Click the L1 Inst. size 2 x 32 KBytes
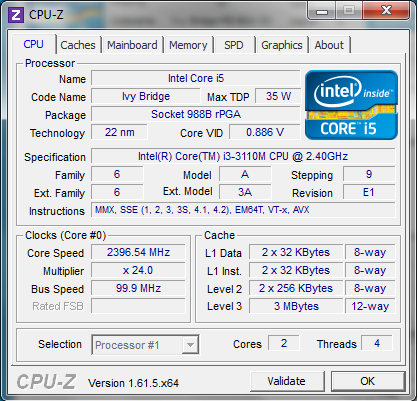 296,270
